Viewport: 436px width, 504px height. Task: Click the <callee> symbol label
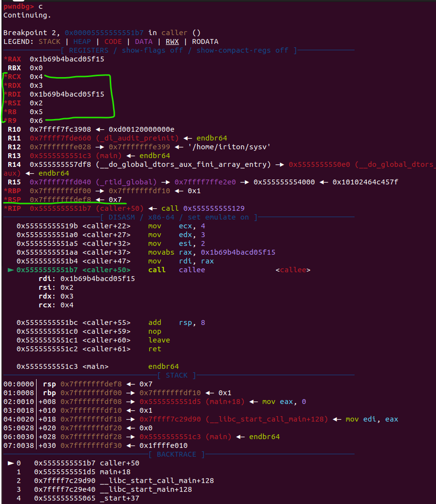point(293,270)
